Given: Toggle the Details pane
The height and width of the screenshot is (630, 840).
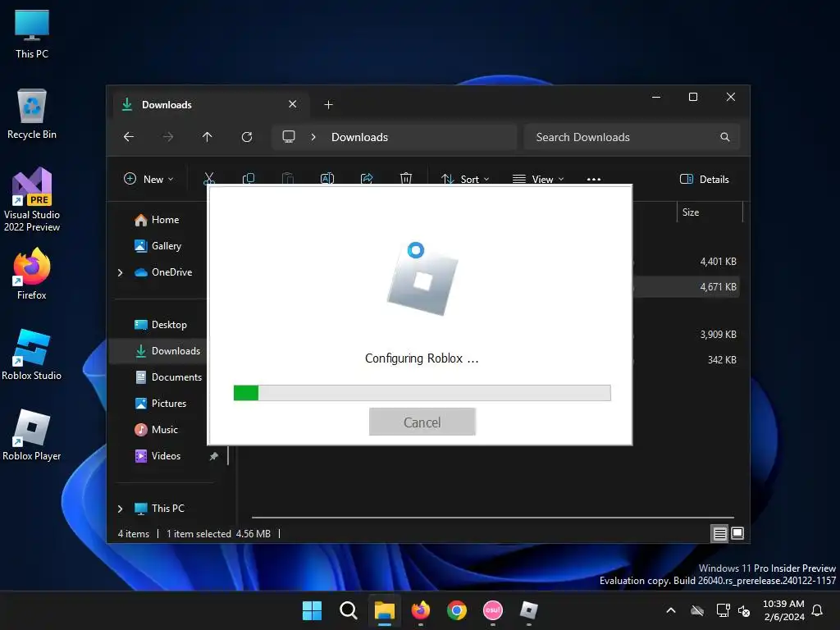Looking at the screenshot, I should (705, 180).
